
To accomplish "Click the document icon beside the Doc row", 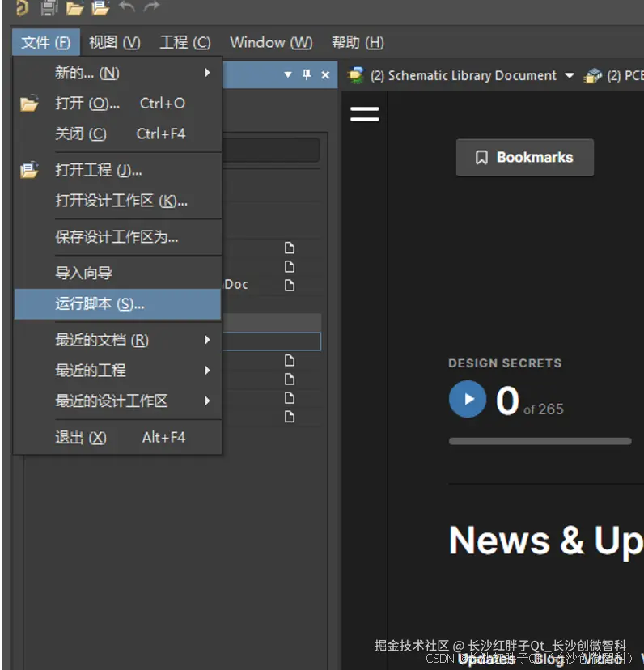I will [x=290, y=285].
